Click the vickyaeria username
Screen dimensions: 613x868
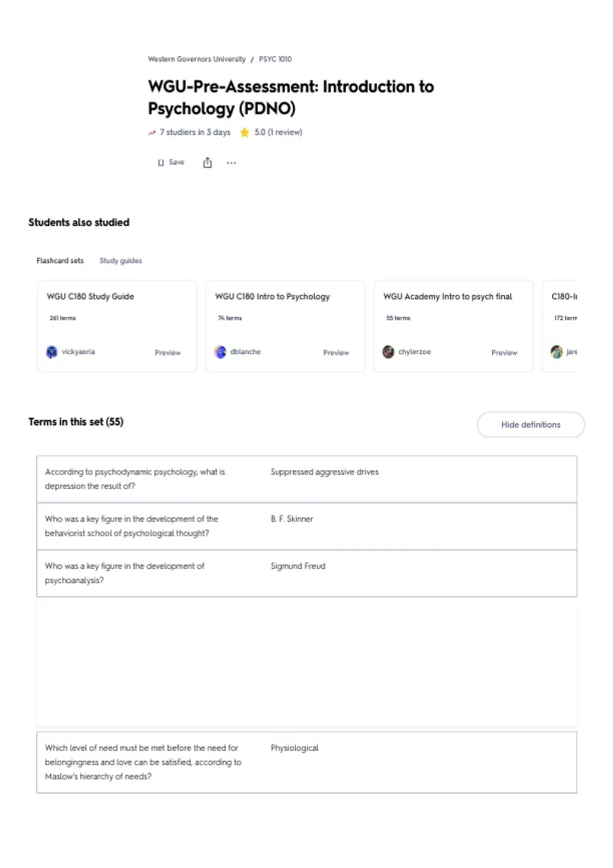pos(78,352)
